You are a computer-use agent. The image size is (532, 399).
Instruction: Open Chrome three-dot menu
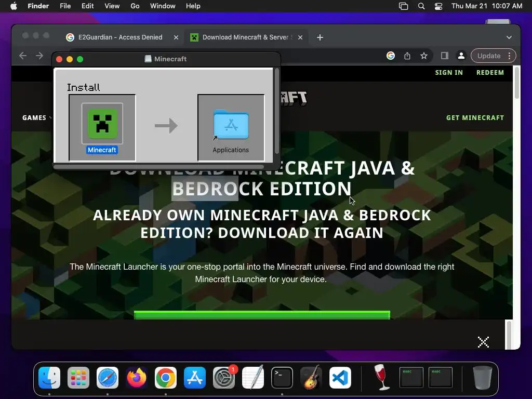[509, 56]
